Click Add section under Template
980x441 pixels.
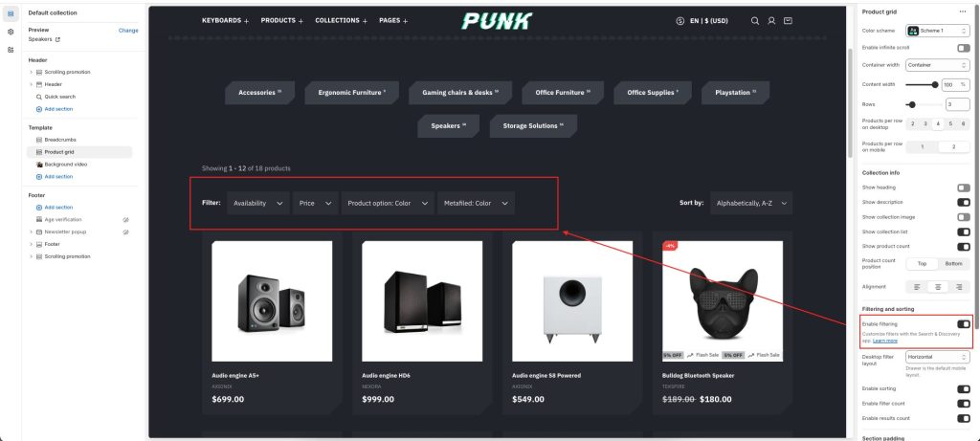(58, 177)
